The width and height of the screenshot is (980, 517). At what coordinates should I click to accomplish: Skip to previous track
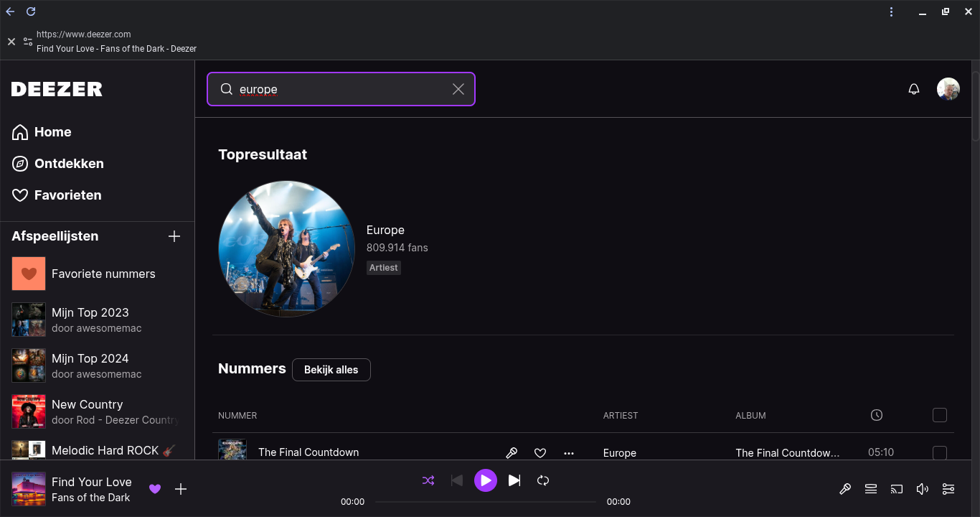tap(457, 480)
